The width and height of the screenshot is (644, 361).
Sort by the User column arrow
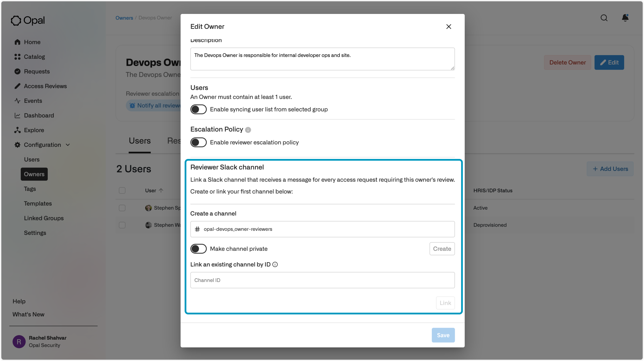click(x=161, y=191)
